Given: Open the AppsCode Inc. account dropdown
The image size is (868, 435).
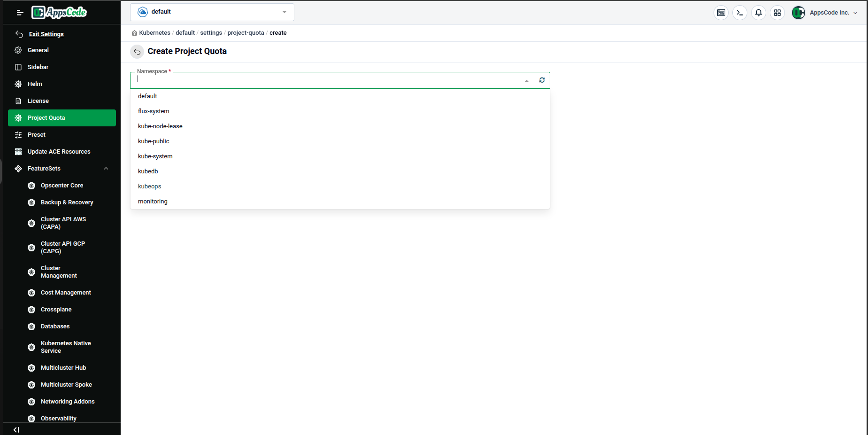Looking at the screenshot, I should pos(829,13).
